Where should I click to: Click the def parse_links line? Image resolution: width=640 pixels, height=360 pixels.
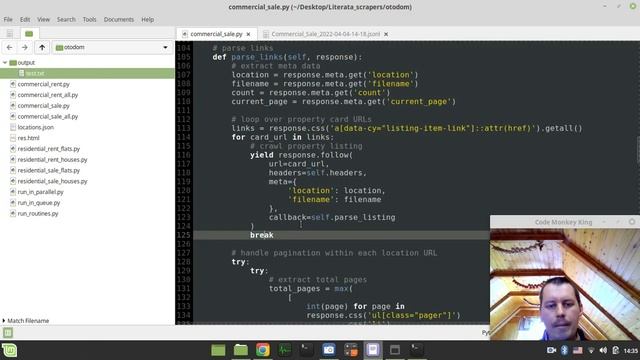[x=287, y=57]
